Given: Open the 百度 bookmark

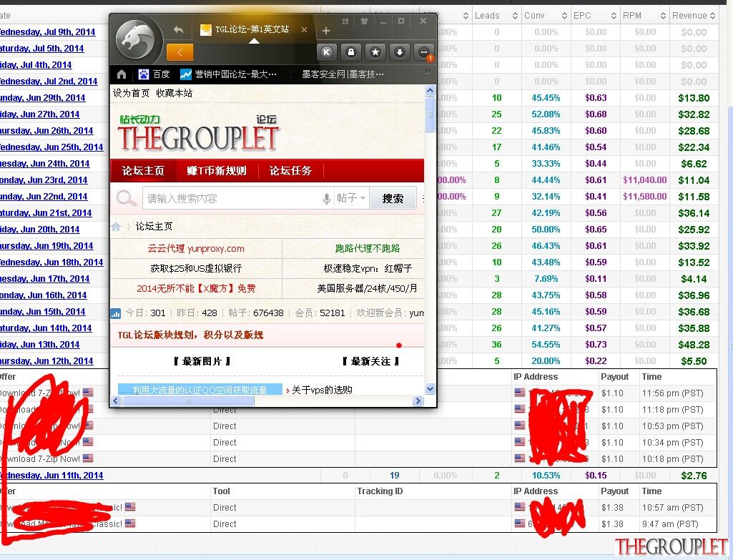Looking at the screenshot, I should coord(154,74).
